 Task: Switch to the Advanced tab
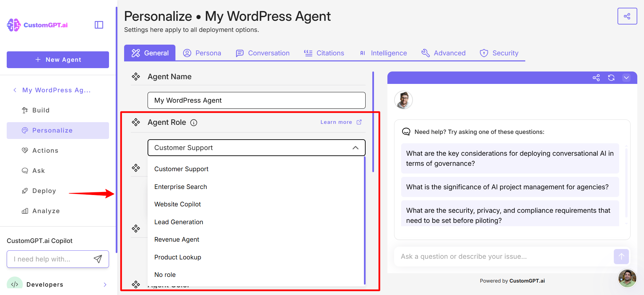tap(443, 53)
